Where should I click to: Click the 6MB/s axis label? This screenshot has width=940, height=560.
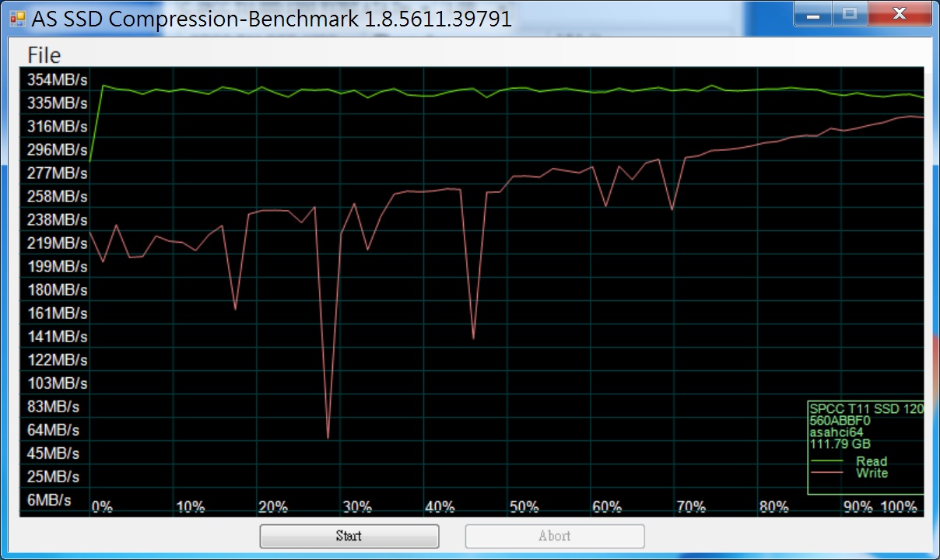(x=49, y=500)
